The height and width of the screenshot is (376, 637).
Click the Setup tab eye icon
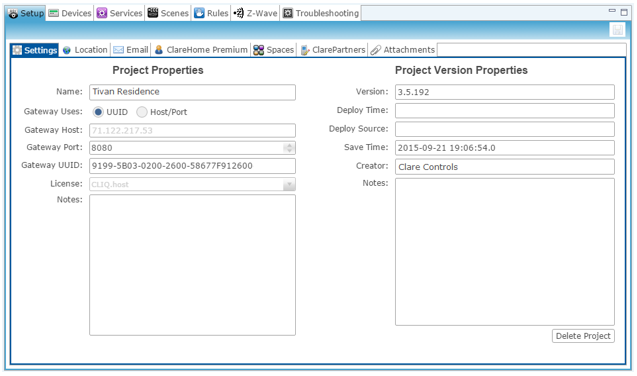13,13
